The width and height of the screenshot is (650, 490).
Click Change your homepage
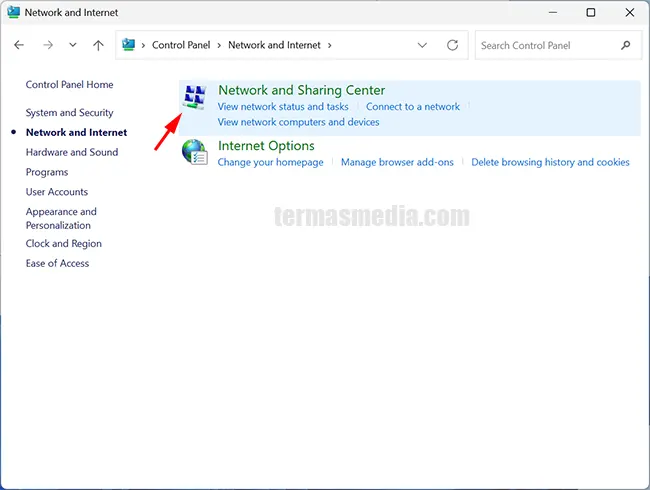coord(270,162)
